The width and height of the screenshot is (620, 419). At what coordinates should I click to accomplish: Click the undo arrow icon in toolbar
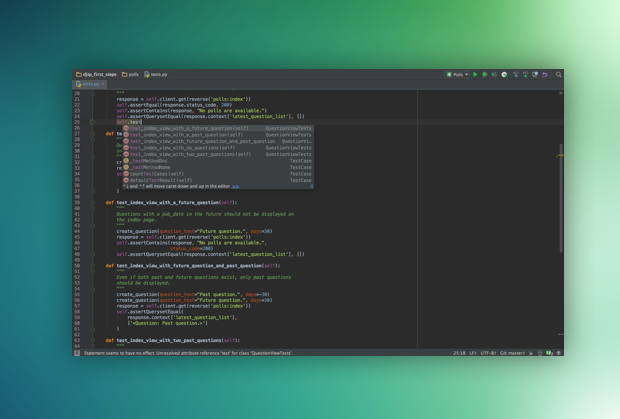tap(545, 74)
